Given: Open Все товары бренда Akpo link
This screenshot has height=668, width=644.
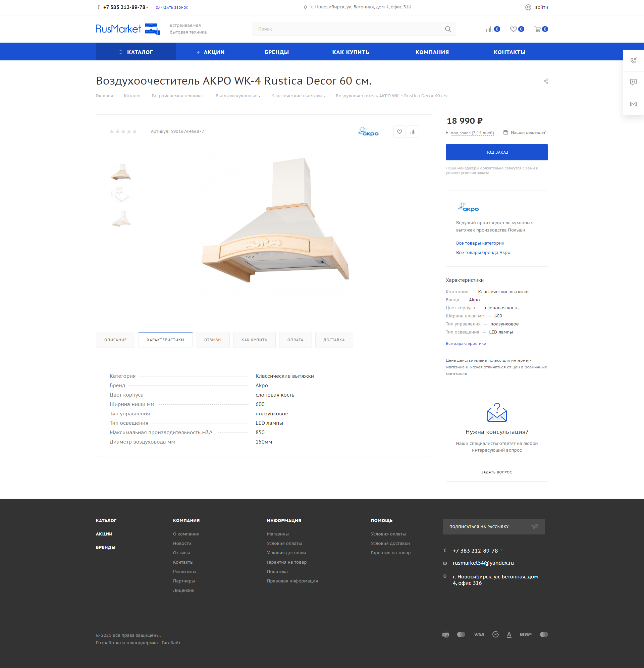Looking at the screenshot, I should pyautogui.click(x=483, y=253).
